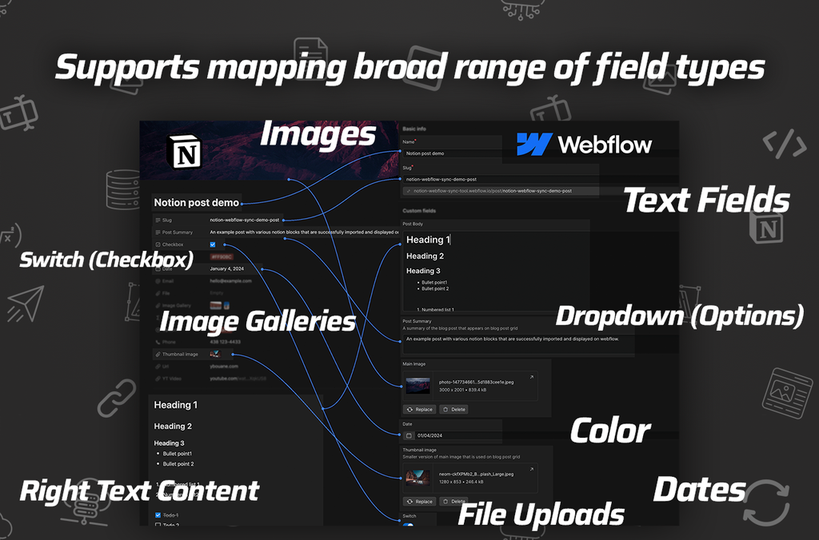This screenshot has height=540, width=819.
Task: Open the Image Gallery first thumbnail
Action: click(x=215, y=305)
